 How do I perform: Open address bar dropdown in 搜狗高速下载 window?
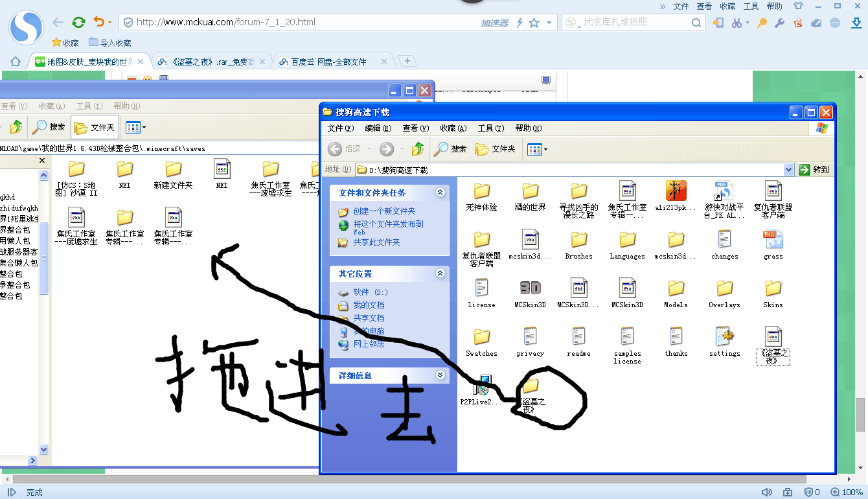point(788,170)
